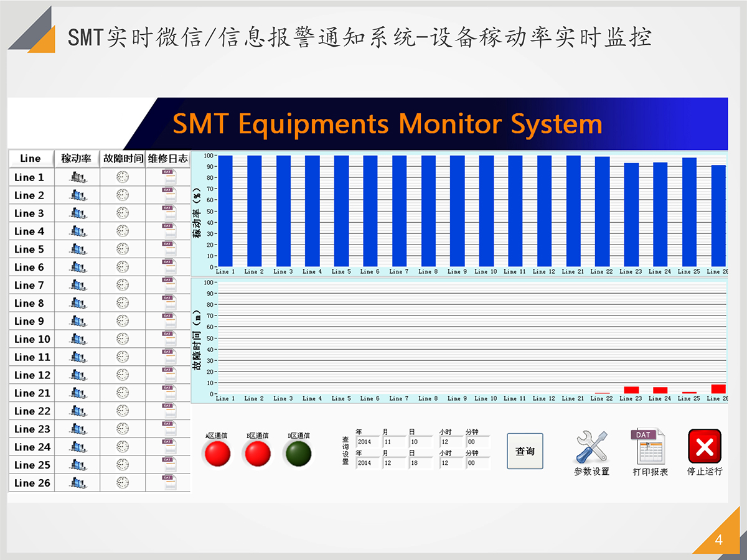Select the 维修日志 column header
The width and height of the screenshot is (747, 560).
click(x=168, y=159)
